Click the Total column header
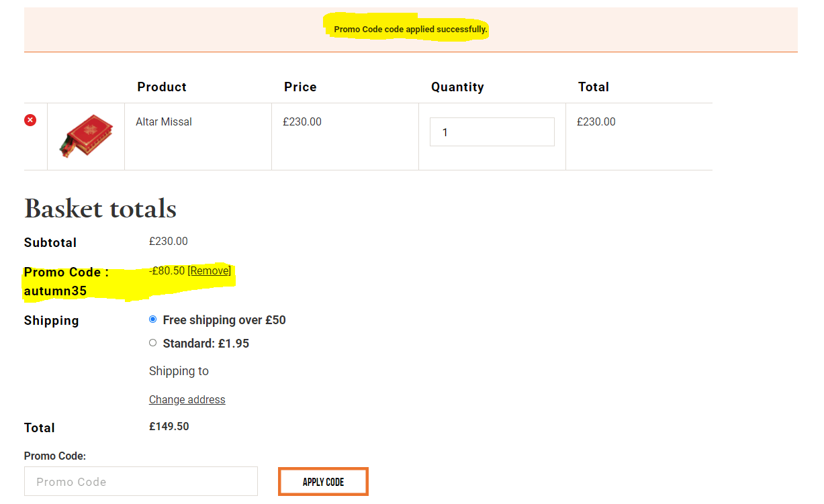 point(594,87)
